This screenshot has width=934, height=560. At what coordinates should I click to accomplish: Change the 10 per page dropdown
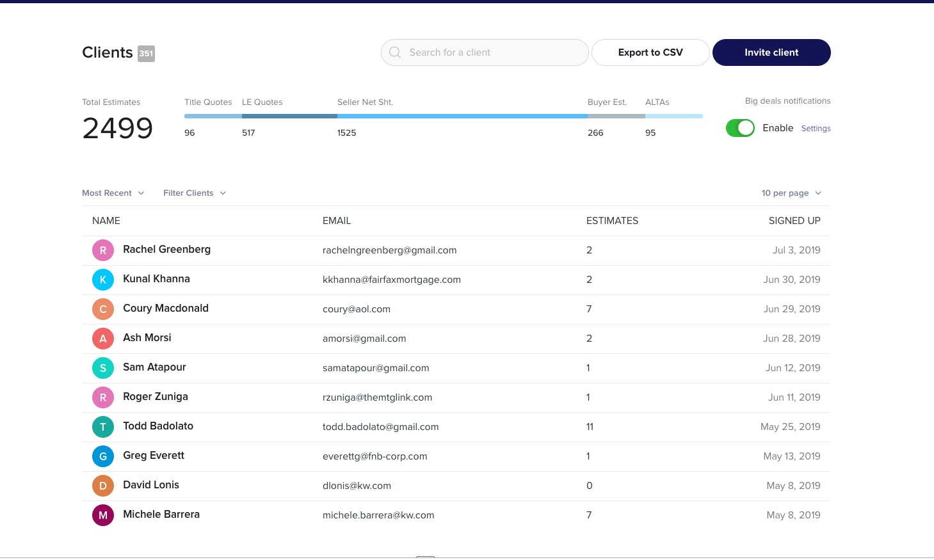click(791, 193)
